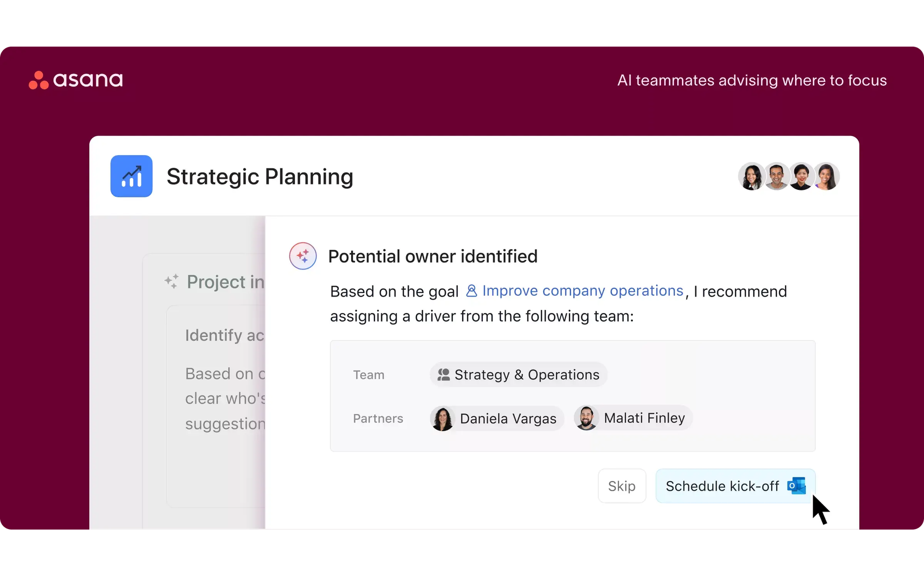924x580 pixels.
Task: Click the AI teammates advising where to focus header
Action: point(752,80)
